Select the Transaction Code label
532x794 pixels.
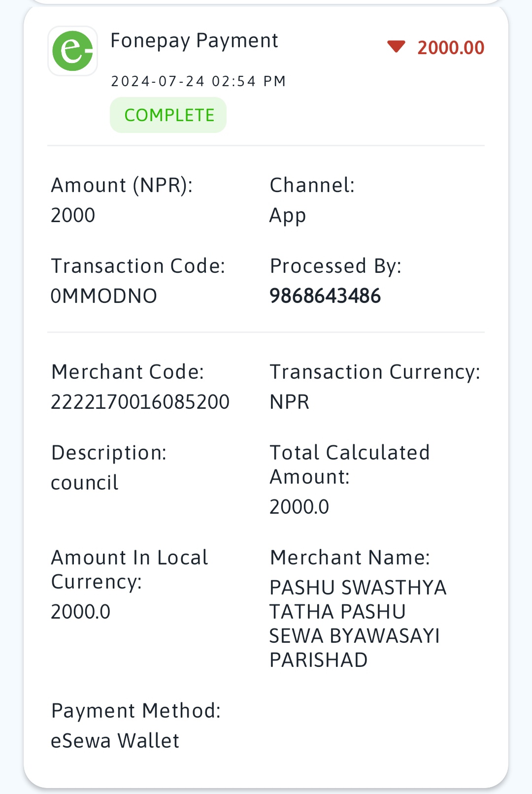(x=138, y=266)
